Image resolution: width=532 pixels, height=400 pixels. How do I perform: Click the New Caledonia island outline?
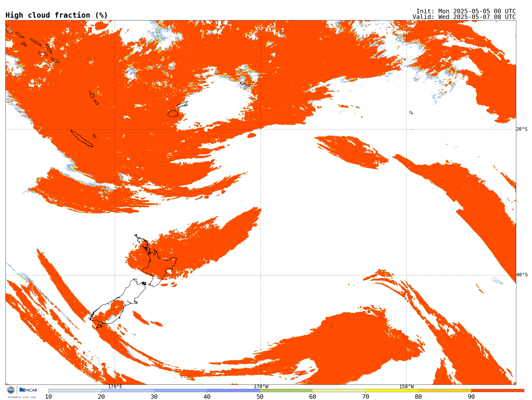click(82, 138)
